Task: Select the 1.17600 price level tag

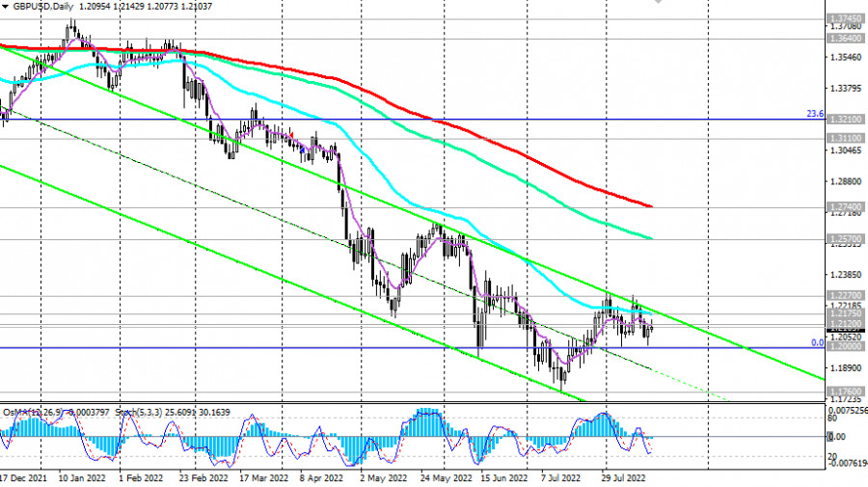Action: coord(845,392)
